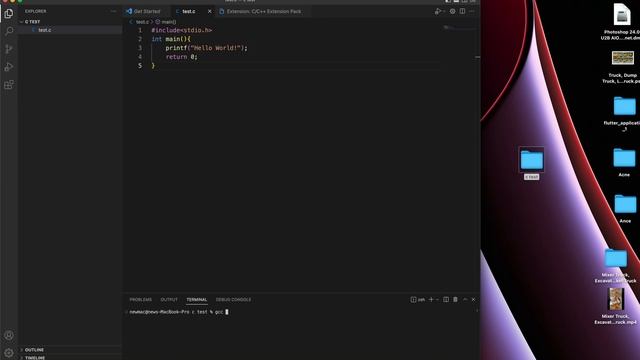Open the terminal launch profile dropdown
This screenshot has width=640, height=360.
coord(437,300)
